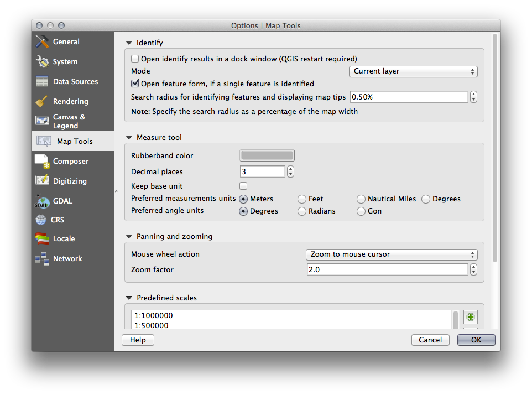Screen dimensions: 532x395
Task: Add a predefined scale with green plus icon
Action: pyautogui.click(x=470, y=317)
